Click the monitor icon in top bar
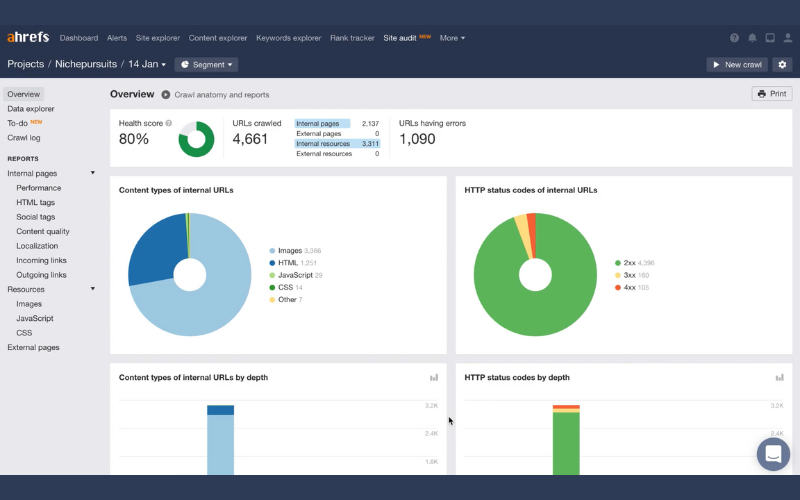800x500 pixels. [x=770, y=38]
